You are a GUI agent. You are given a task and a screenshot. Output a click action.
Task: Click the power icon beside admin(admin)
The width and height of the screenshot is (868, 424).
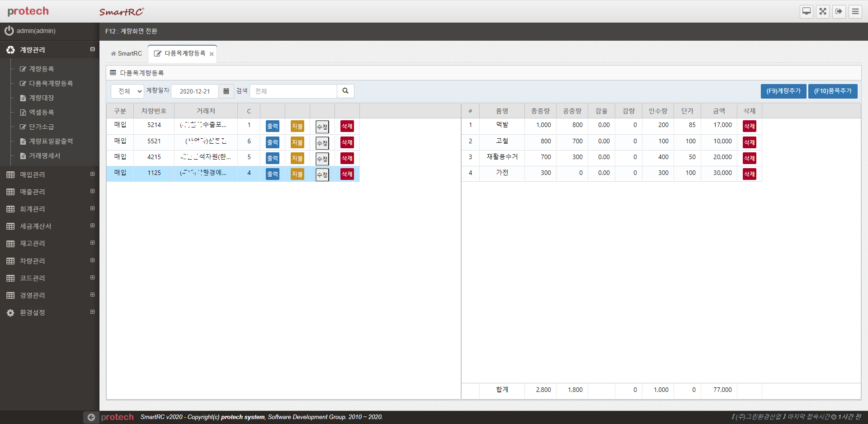9,31
